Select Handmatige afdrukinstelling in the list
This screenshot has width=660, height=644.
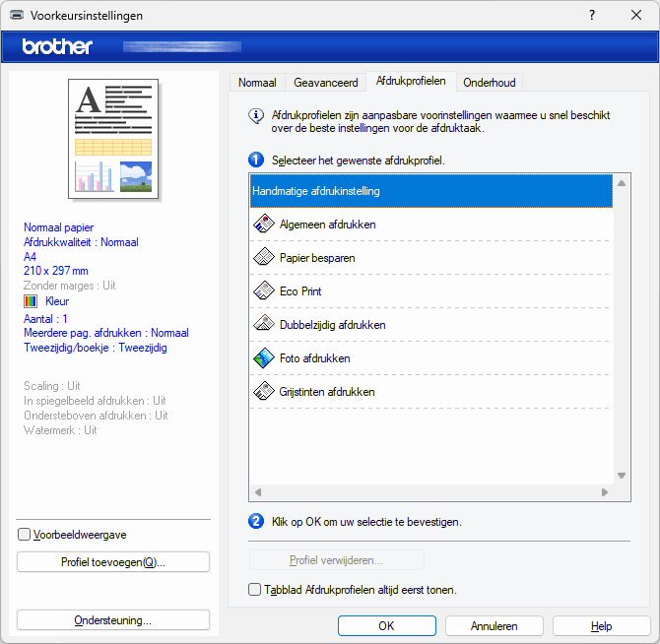(430, 191)
